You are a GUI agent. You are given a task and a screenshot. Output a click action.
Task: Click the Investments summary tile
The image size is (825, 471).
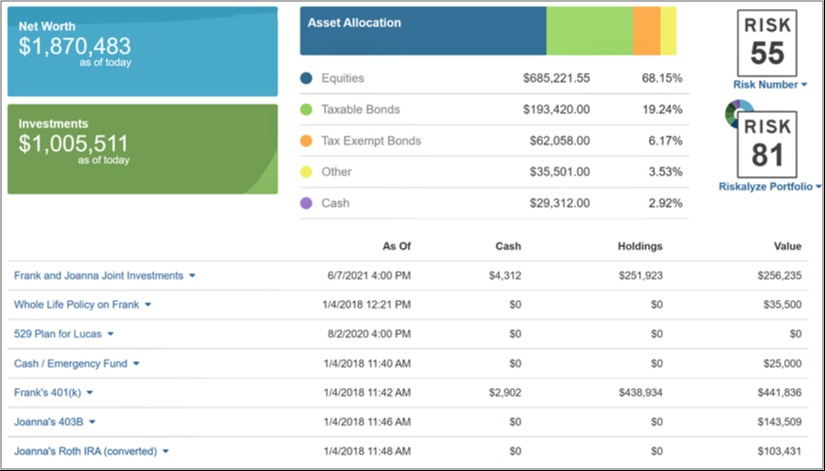pyautogui.click(x=143, y=149)
